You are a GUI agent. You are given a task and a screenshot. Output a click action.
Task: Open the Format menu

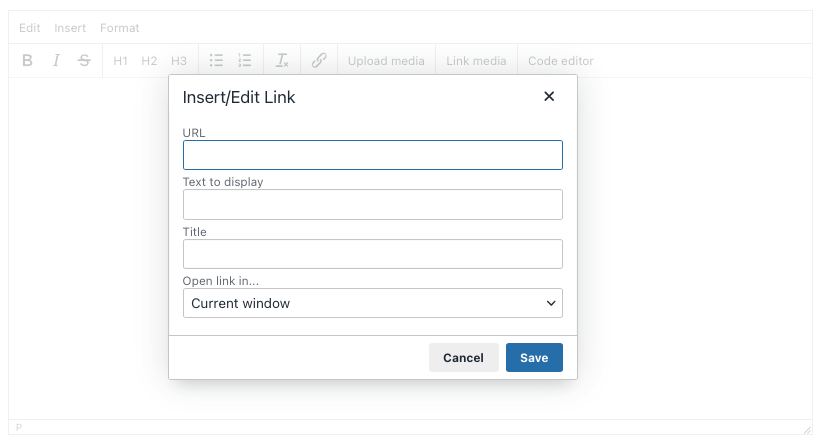coord(120,28)
